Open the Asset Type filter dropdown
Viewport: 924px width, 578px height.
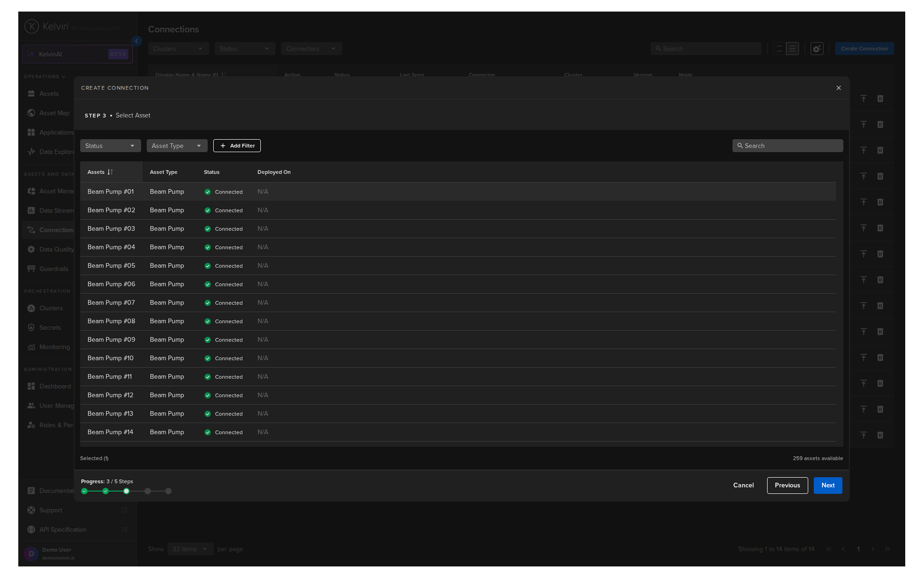[177, 145]
